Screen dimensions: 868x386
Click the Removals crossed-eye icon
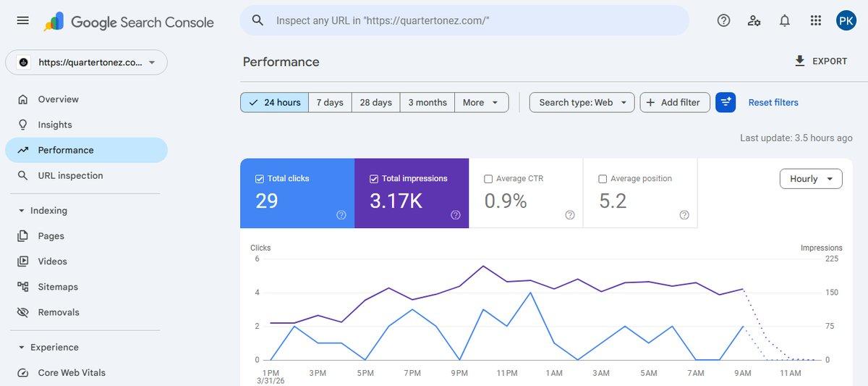tap(23, 312)
